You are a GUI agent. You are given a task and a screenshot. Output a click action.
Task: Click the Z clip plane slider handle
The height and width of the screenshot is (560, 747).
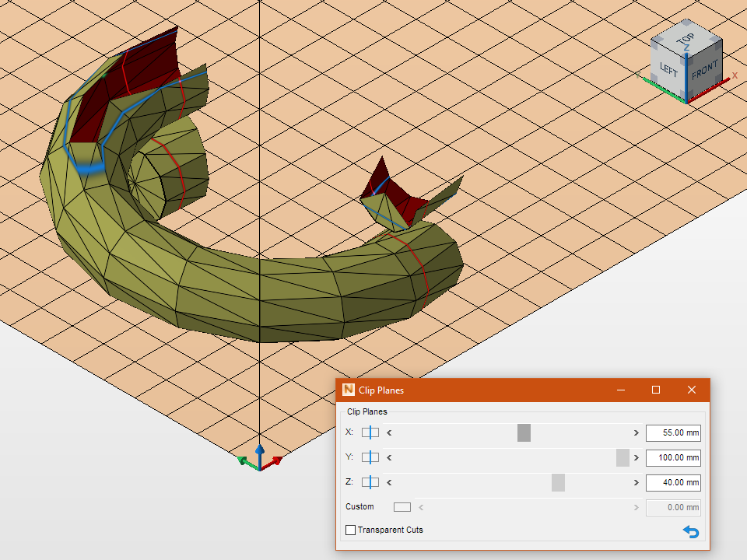[559, 482]
